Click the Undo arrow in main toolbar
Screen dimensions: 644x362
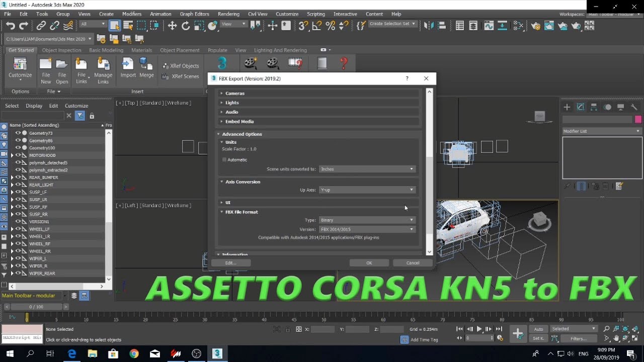pos(11,26)
